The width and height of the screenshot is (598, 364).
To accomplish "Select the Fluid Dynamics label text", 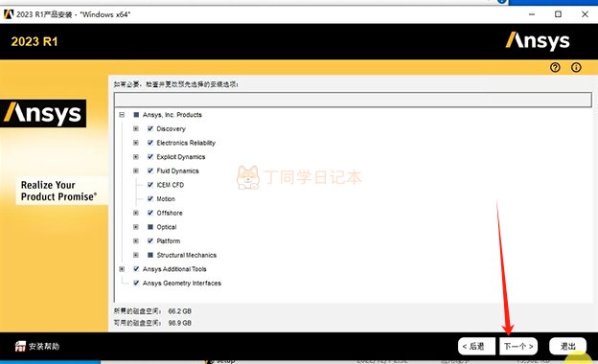I will (177, 171).
